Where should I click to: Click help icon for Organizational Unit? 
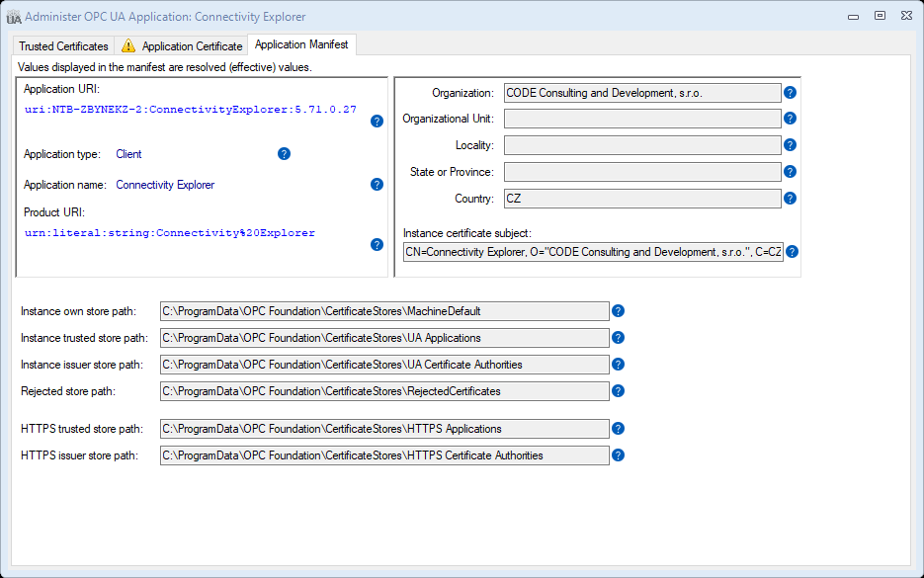(790, 119)
